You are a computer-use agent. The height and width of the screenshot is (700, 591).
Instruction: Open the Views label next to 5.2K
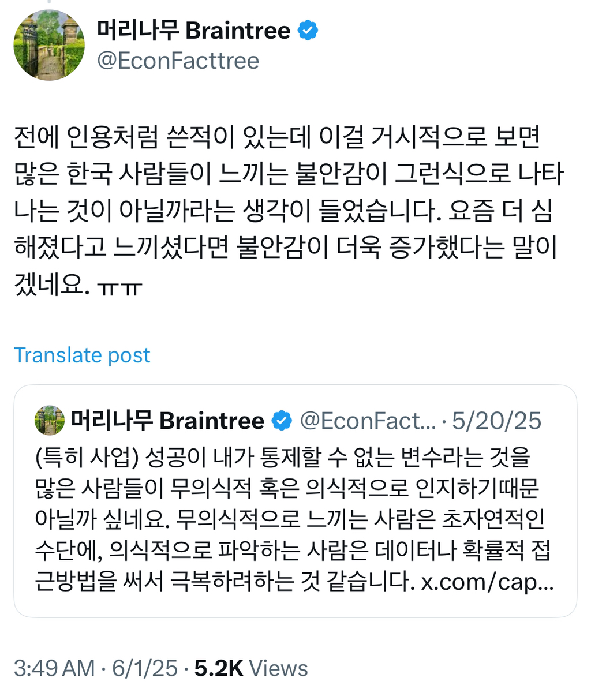pyautogui.click(x=278, y=668)
